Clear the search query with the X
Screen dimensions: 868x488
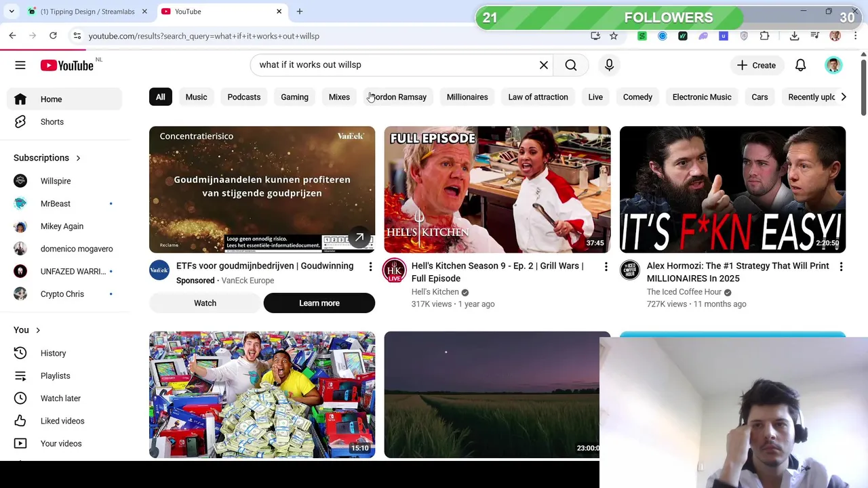click(x=544, y=65)
